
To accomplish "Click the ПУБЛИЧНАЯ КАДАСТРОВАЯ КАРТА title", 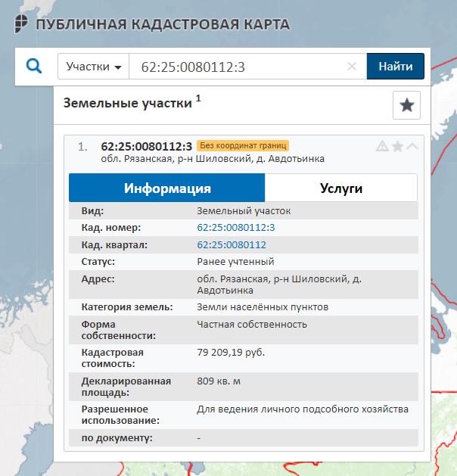I will pyautogui.click(x=163, y=24).
